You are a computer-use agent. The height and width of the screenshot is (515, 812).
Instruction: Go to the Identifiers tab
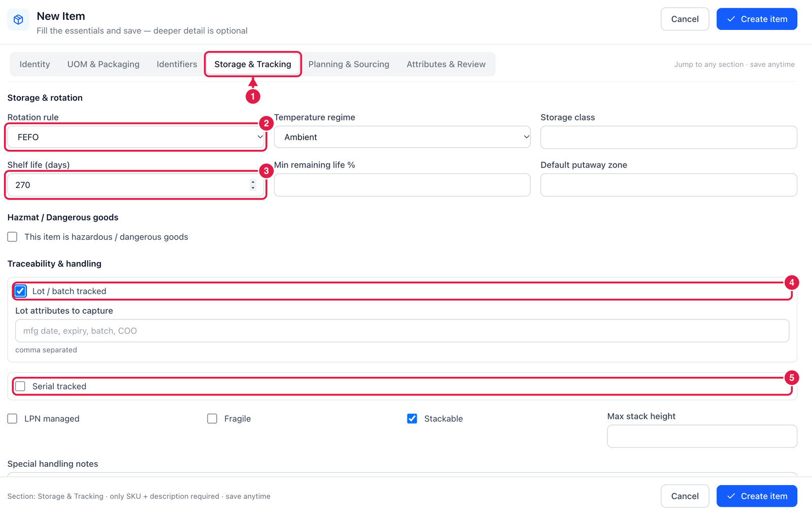[177, 65]
